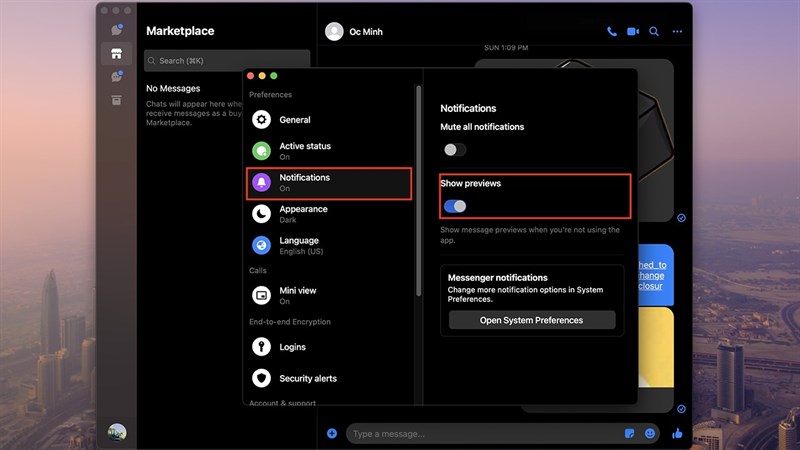800x450 pixels.
Task: Click General gear icon in Preferences
Action: click(261, 119)
